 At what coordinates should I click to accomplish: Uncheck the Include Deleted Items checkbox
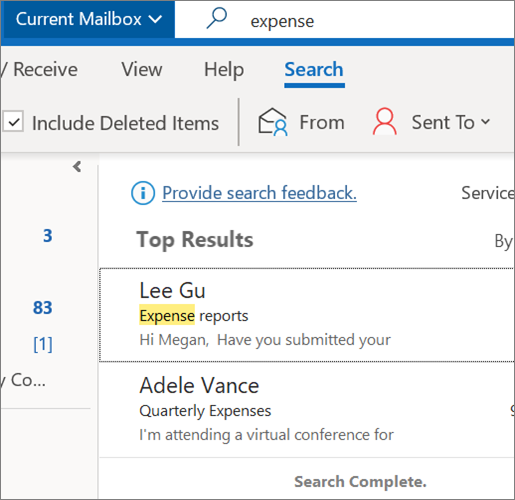click(x=13, y=122)
